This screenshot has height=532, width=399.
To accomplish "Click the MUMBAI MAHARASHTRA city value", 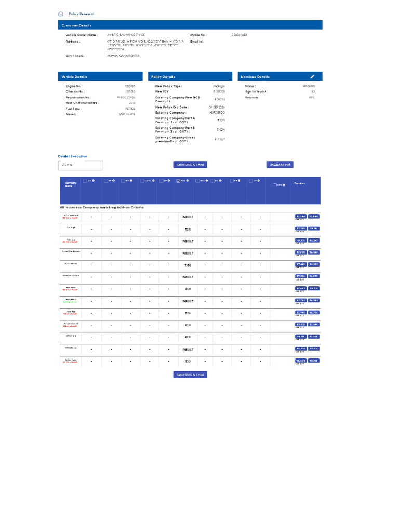I will pyautogui.click(x=123, y=56).
